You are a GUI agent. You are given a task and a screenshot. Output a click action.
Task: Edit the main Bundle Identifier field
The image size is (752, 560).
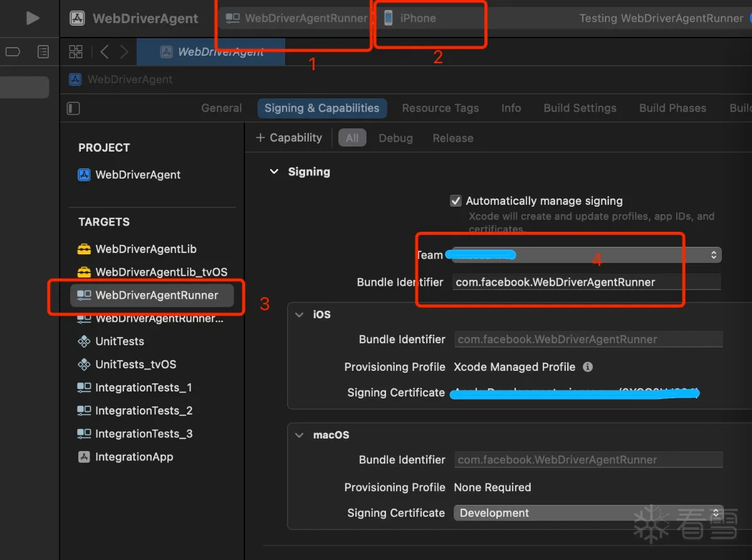[587, 282]
